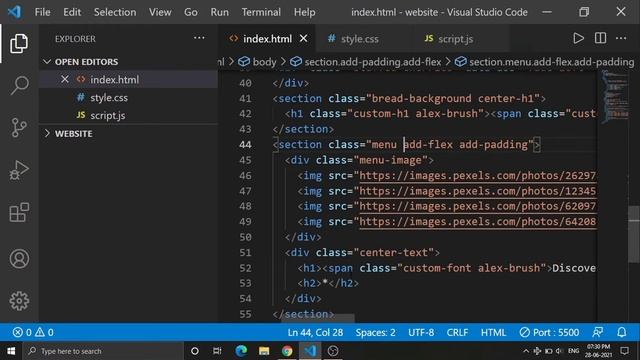Click the pexels photos/62097 image link
The image size is (640, 360).
[478, 207]
